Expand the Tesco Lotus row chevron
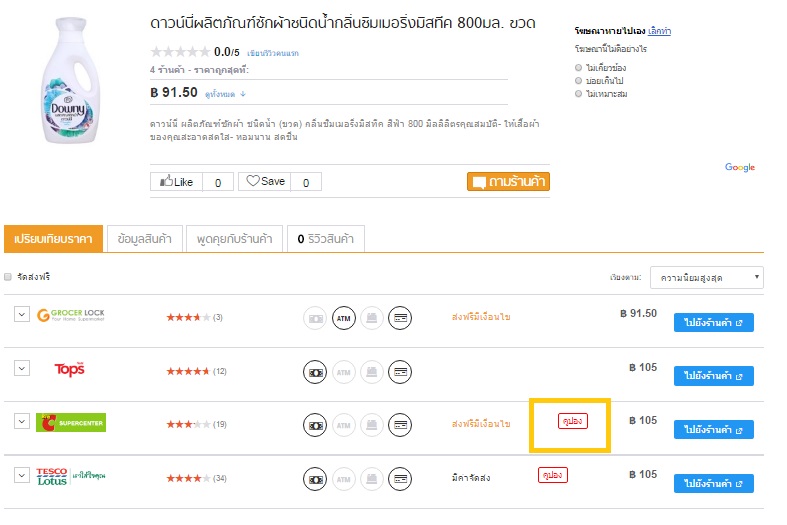 tap(22, 475)
